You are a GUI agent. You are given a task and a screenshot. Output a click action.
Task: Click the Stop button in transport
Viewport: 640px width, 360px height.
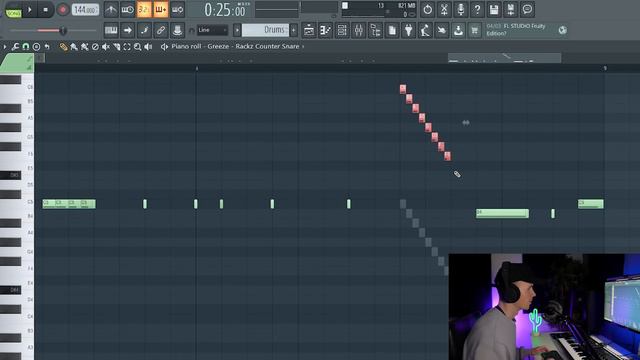pyautogui.click(x=45, y=9)
